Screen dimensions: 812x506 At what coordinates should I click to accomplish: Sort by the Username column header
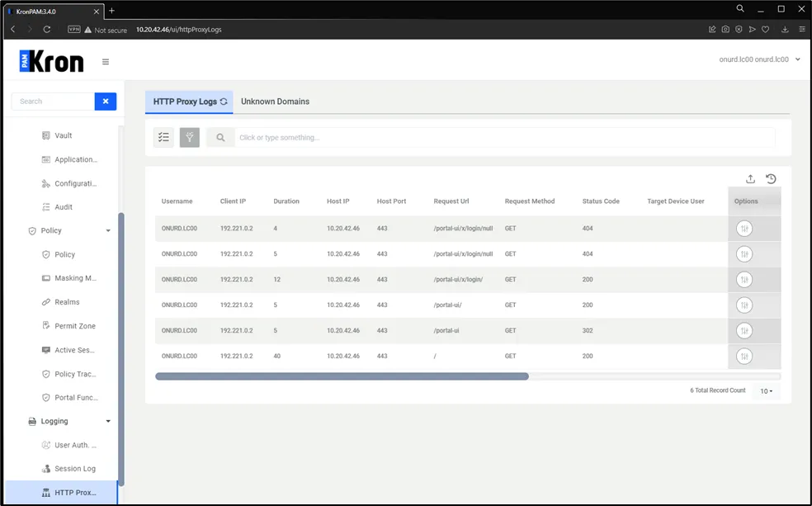(177, 201)
